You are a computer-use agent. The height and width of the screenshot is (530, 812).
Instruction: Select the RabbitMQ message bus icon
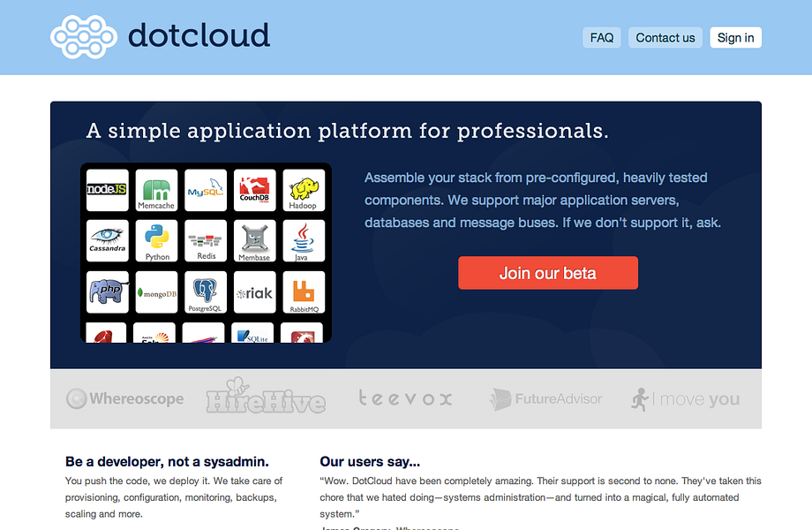tap(303, 291)
